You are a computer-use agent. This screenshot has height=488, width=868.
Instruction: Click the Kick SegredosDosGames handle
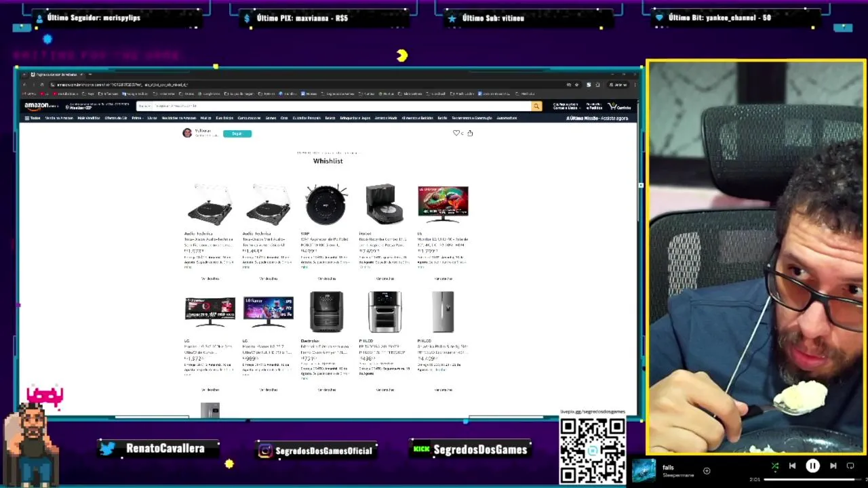480,449
